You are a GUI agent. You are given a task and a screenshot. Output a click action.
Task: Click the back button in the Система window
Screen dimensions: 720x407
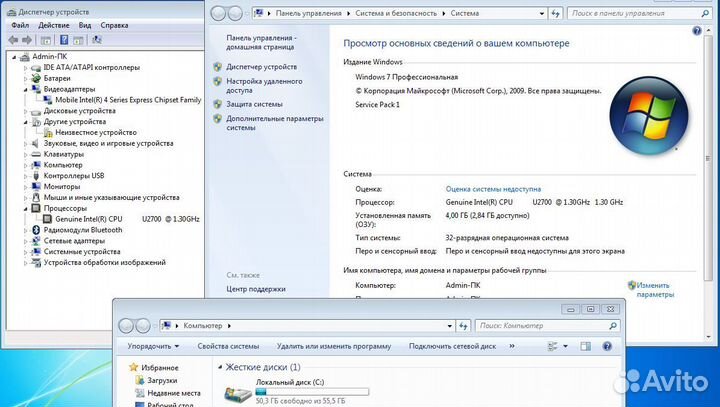[x=218, y=13]
